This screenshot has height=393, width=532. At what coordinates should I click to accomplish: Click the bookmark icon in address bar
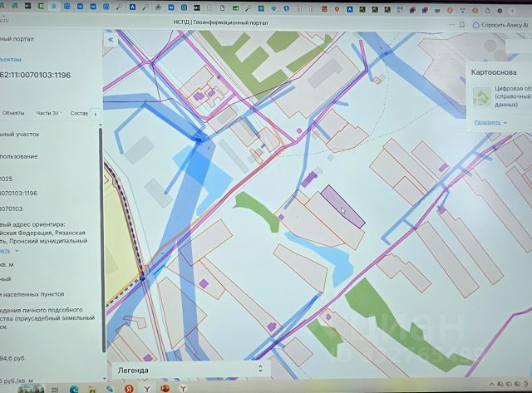pos(462,25)
